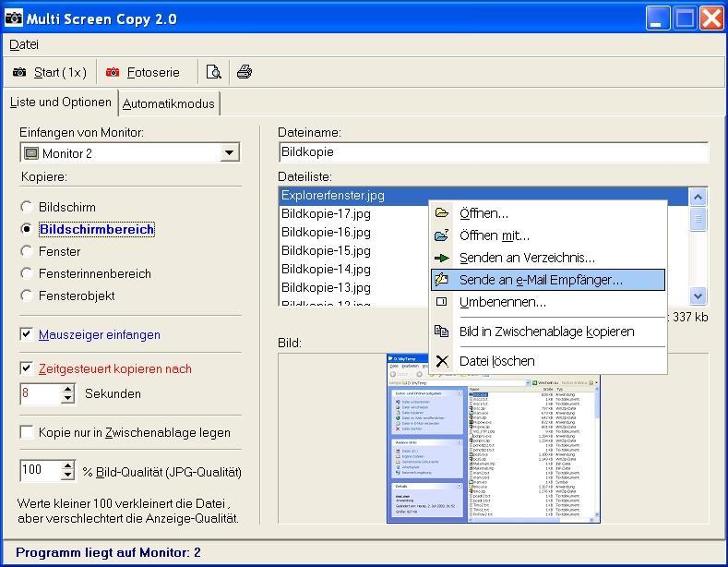Click the monitor icon in the combo box
This screenshot has width=728, height=567.
31,153
